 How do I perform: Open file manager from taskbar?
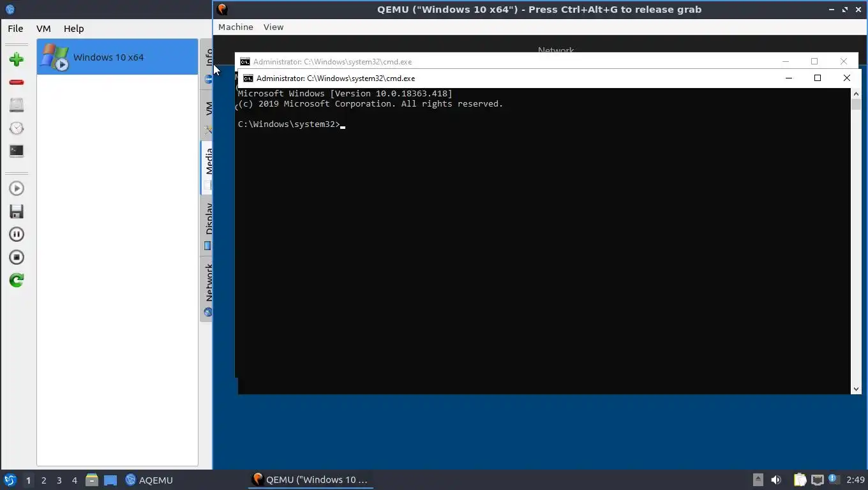point(92,480)
